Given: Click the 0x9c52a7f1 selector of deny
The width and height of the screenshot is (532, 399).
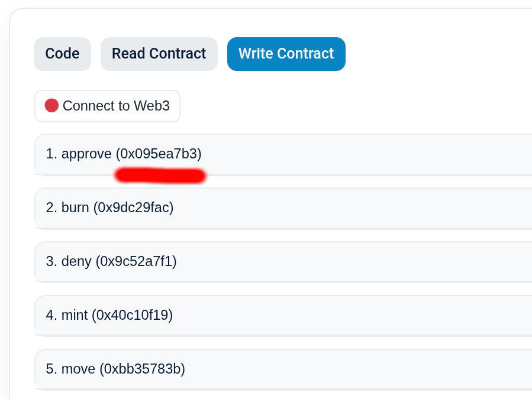Looking at the screenshot, I should (x=136, y=261).
